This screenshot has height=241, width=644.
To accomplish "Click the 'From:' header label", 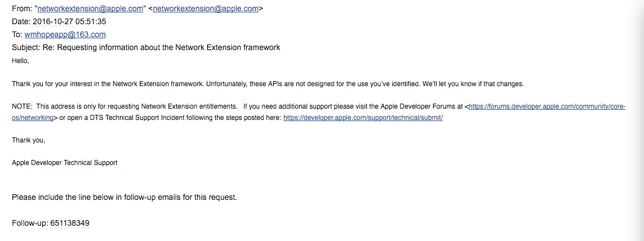I will 21,8.
